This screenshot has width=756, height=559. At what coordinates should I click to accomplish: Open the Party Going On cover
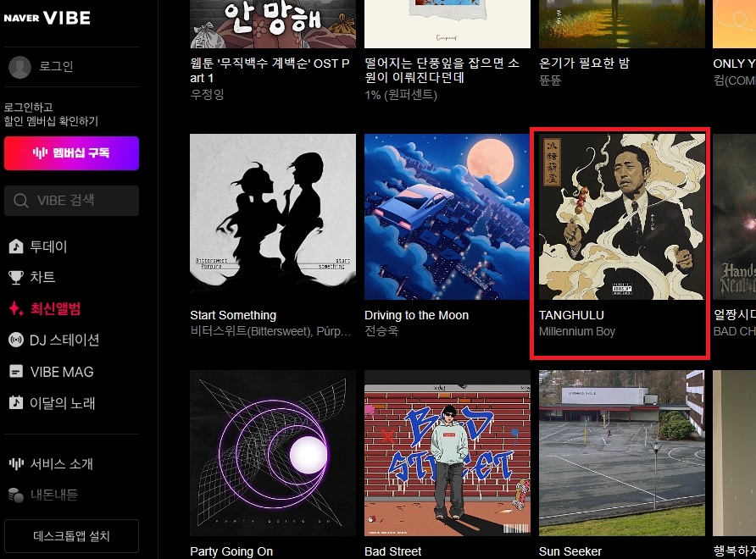pyautogui.click(x=273, y=453)
